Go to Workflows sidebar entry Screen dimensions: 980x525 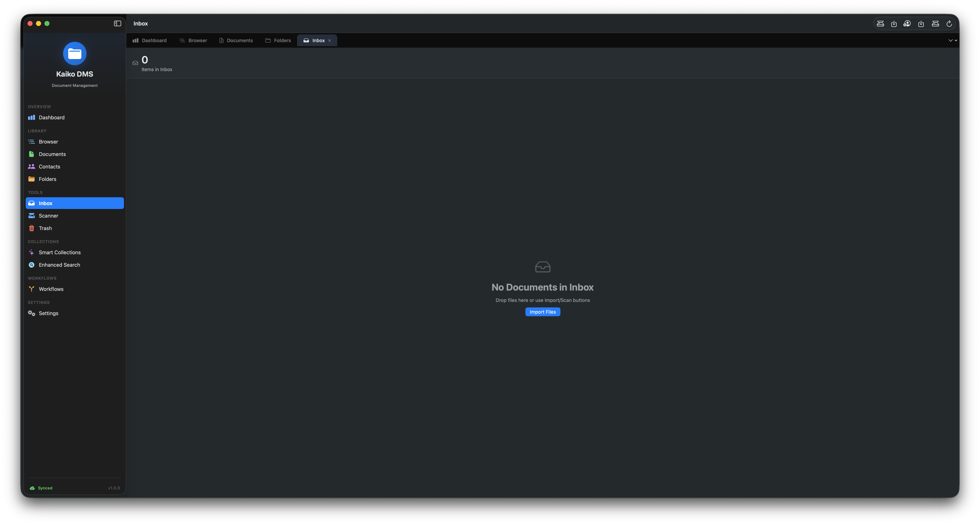[x=51, y=289]
